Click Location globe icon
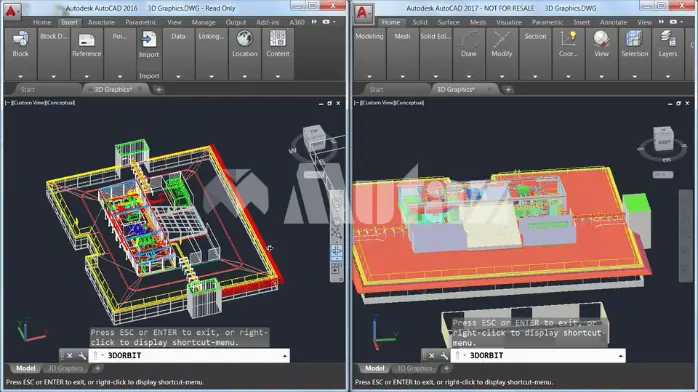This screenshot has height=392, width=698. tap(244, 39)
